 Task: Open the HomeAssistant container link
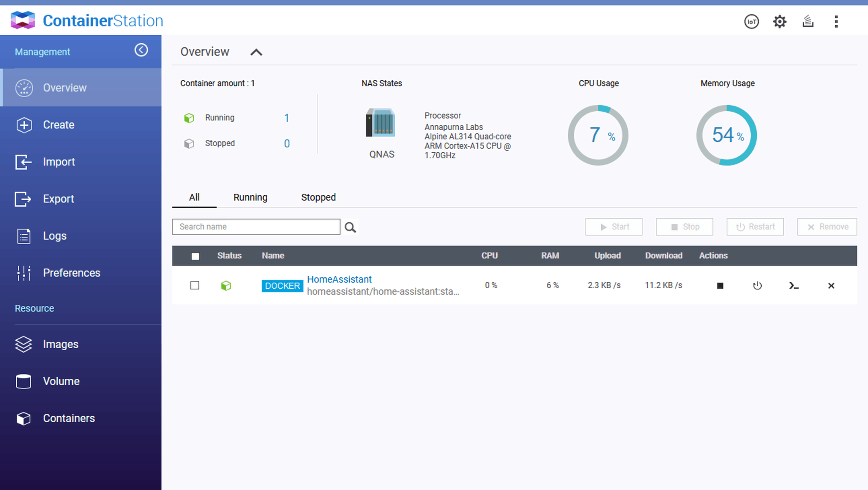click(339, 279)
